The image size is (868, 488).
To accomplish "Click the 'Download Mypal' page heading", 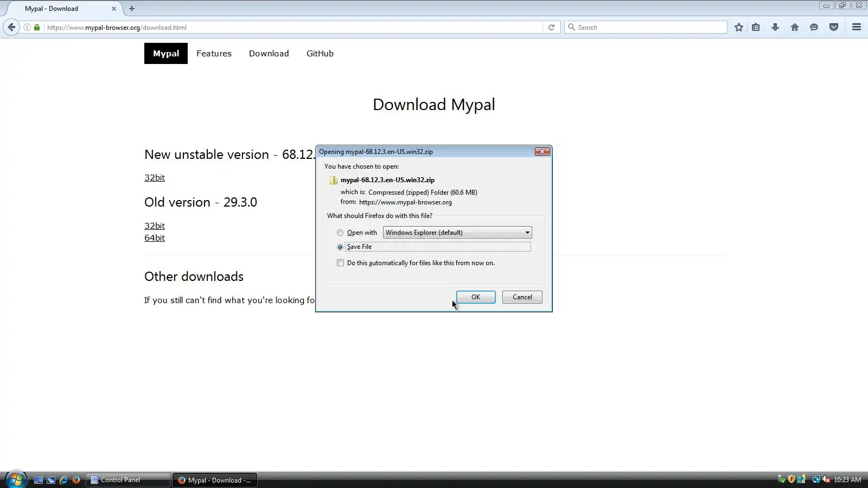I will click(x=434, y=105).
